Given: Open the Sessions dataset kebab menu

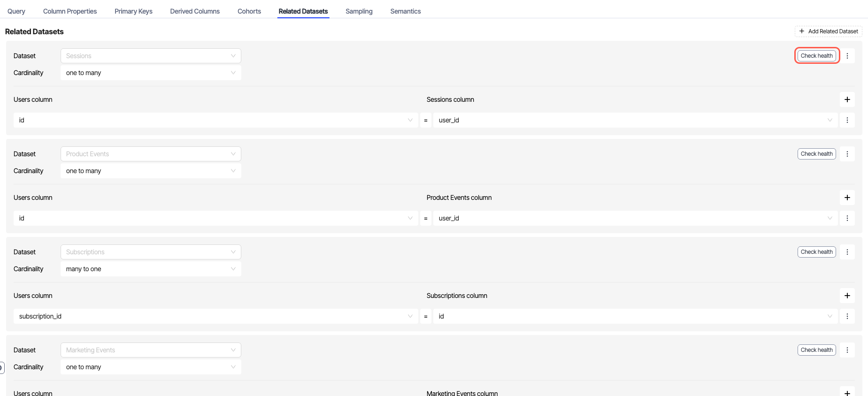Looking at the screenshot, I should [x=847, y=56].
